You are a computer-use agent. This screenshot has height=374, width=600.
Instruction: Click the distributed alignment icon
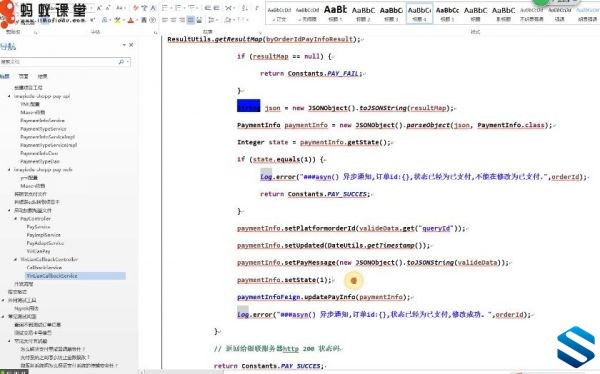199,20
